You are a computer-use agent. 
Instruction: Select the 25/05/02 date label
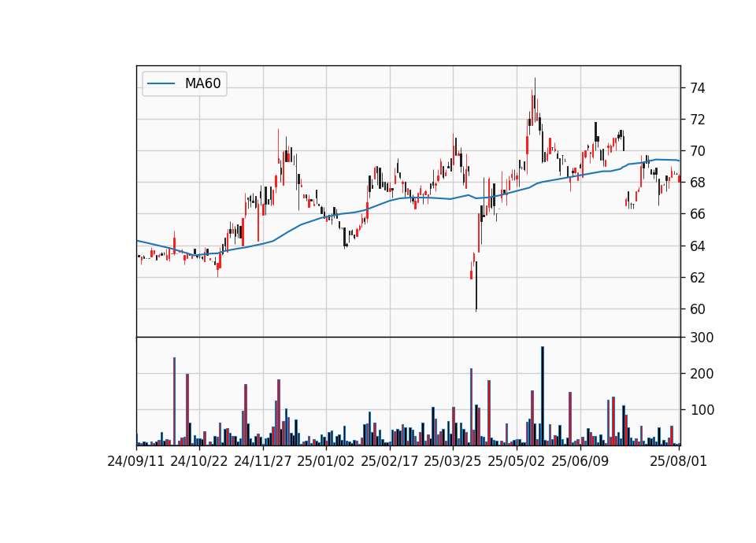point(517,461)
